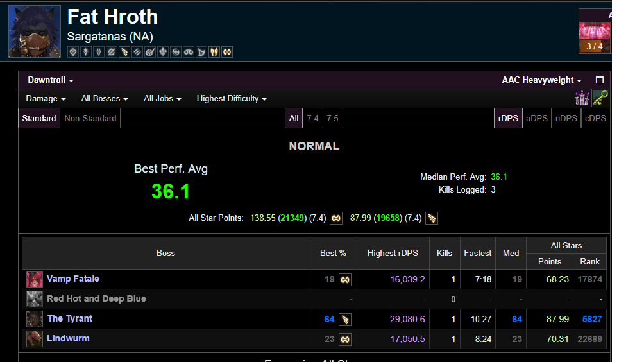
Task: Click the square icon beside AAC Heavyweight
Action: (600, 80)
